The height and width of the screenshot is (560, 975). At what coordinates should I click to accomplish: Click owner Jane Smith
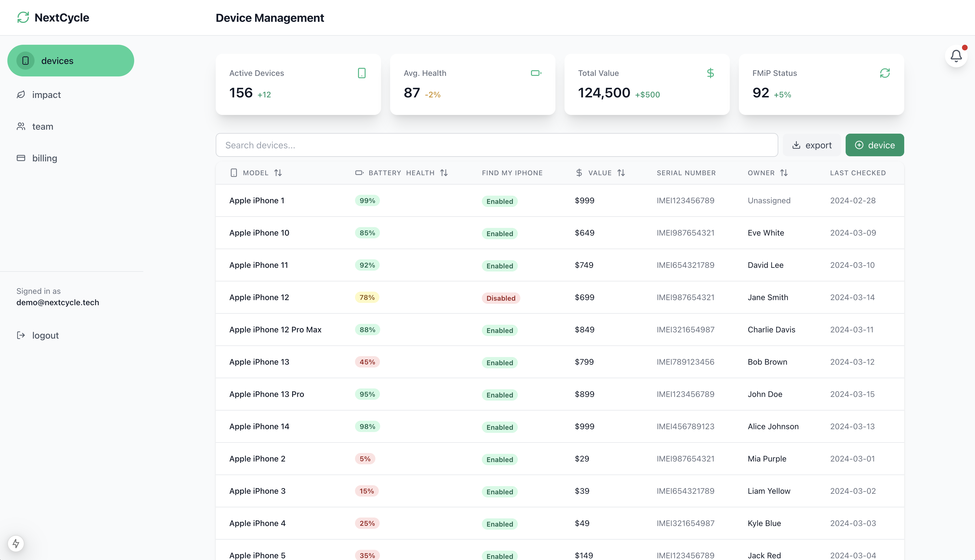point(768,297)
